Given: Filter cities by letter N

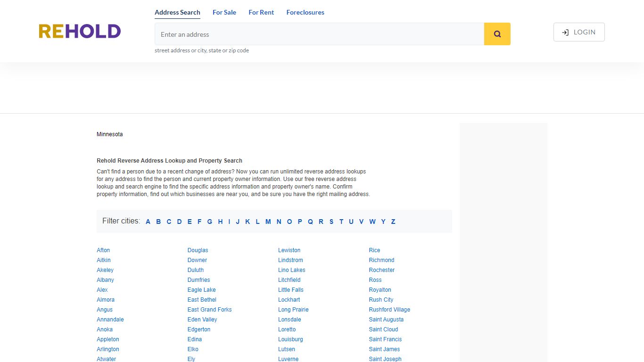Looking at the screenshot, I should tap(279, 222).
